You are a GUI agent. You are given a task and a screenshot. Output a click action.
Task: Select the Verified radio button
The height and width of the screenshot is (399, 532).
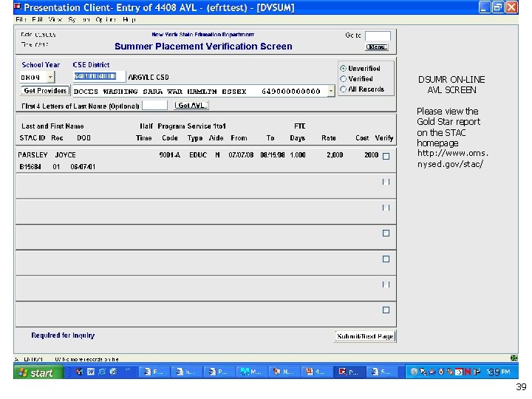[343, 79]
